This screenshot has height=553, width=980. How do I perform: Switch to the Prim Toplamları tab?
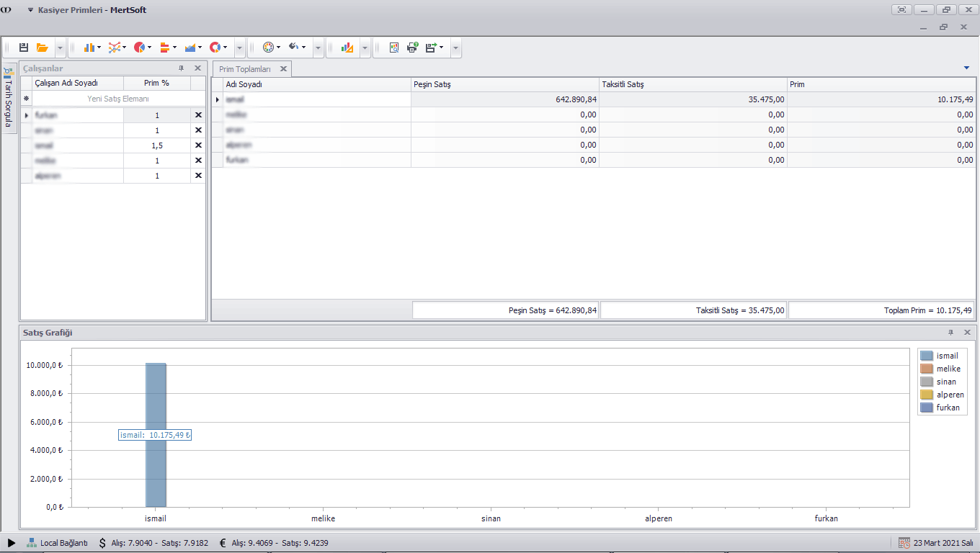coord(245,69)
